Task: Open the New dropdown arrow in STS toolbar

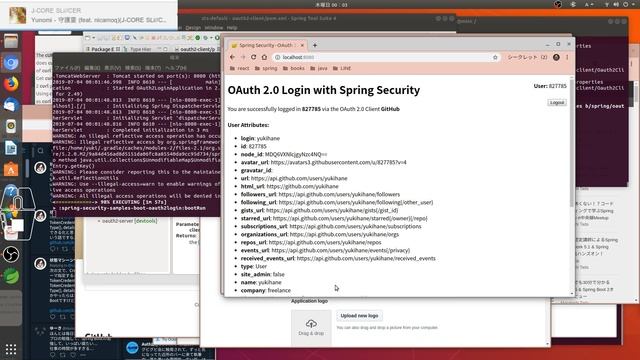Action: [93, 38]
